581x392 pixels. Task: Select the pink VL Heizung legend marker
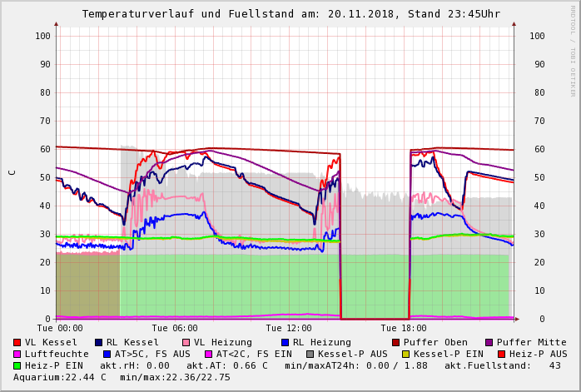tap(186, 342)
